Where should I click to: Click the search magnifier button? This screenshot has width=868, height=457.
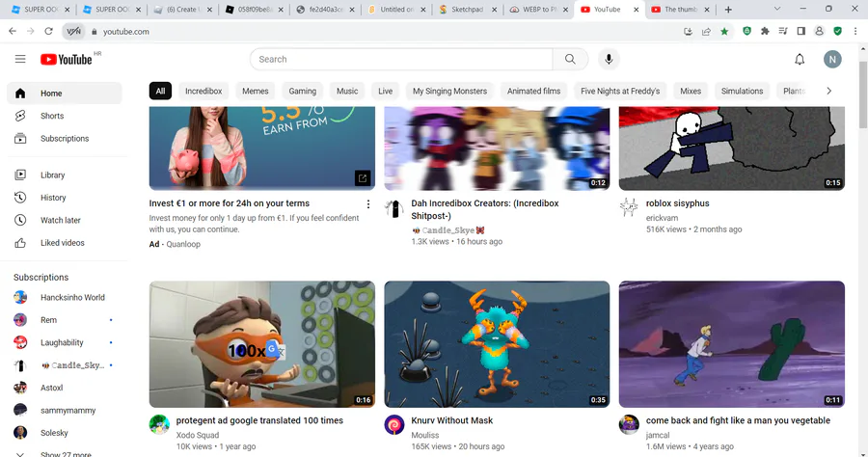point(570,59)
